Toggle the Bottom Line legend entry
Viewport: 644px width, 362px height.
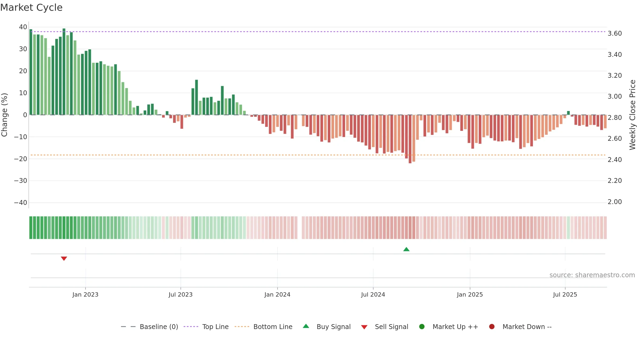(264, 327)
